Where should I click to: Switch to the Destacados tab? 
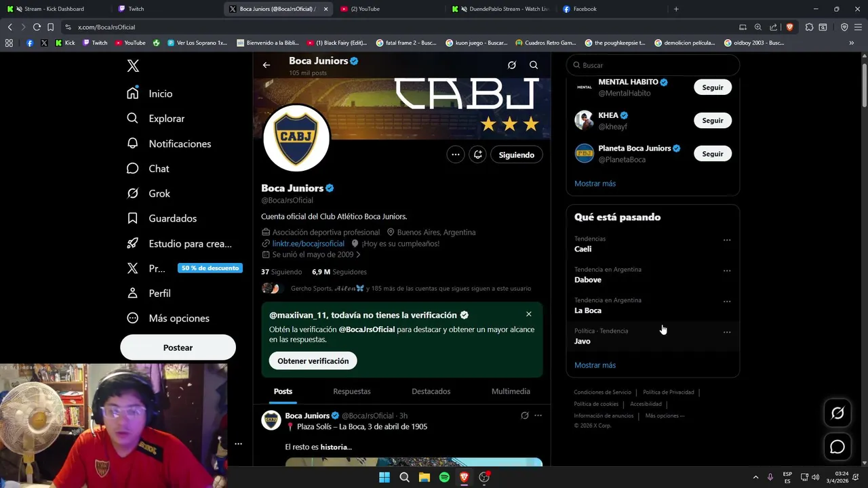(x=431, y=392)
